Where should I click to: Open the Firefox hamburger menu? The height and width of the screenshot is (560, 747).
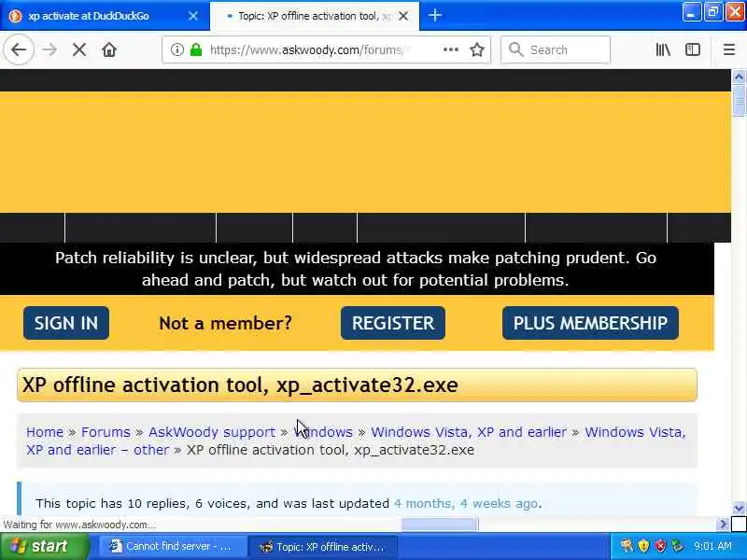(729, 49)
